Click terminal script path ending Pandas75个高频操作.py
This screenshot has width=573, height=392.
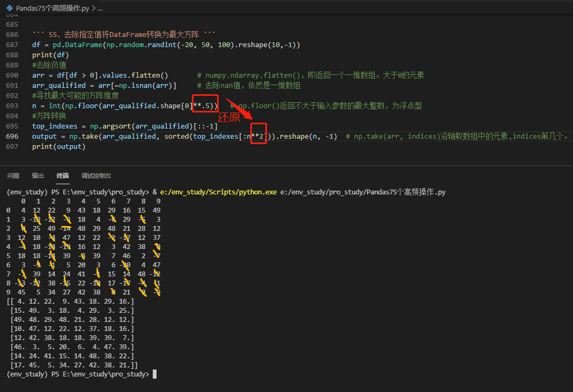click(x=363, y=192)
